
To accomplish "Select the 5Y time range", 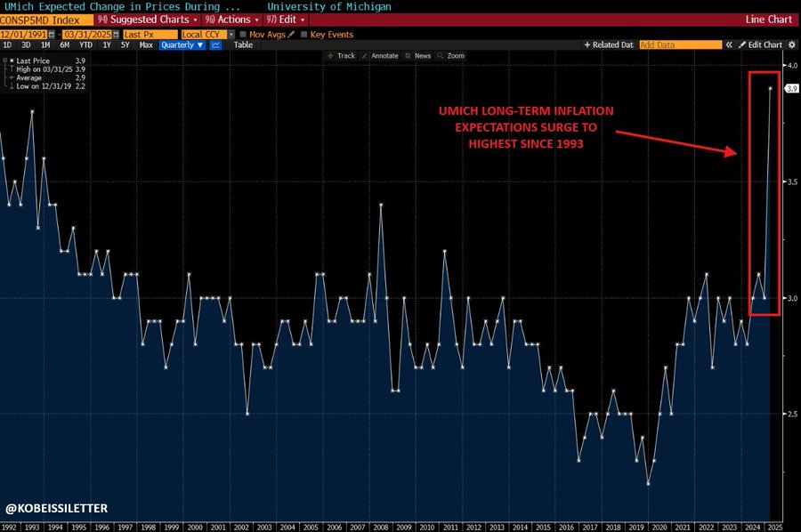I will tap(125, 44).
